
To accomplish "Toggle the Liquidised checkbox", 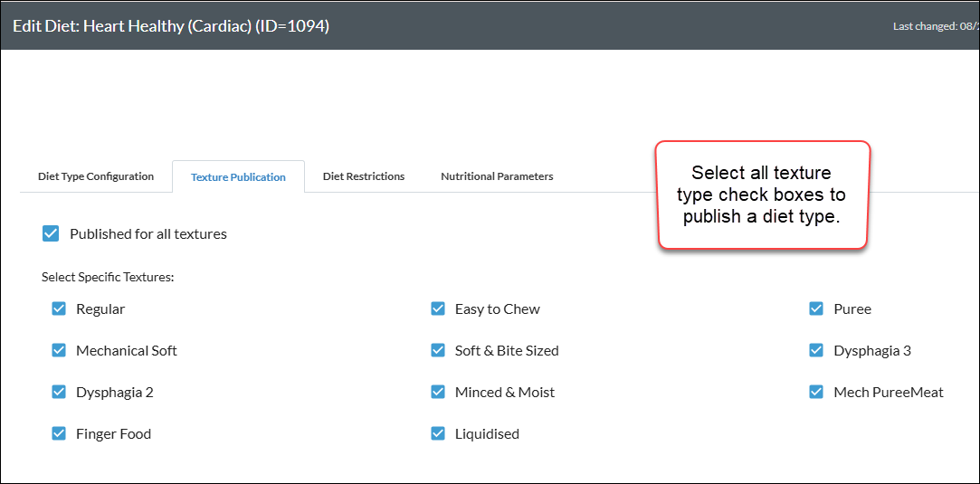I will point(438,433).
